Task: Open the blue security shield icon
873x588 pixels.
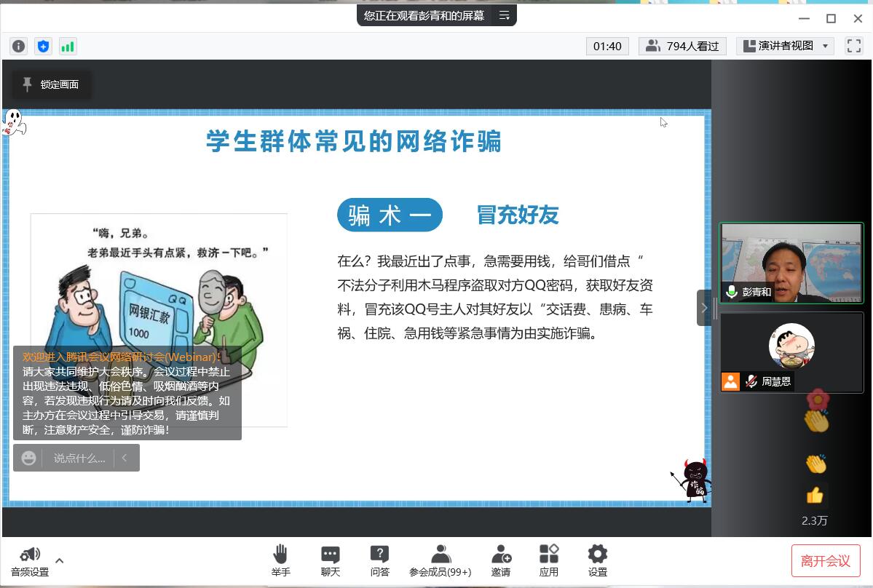Action: click(x=43, y=47)
